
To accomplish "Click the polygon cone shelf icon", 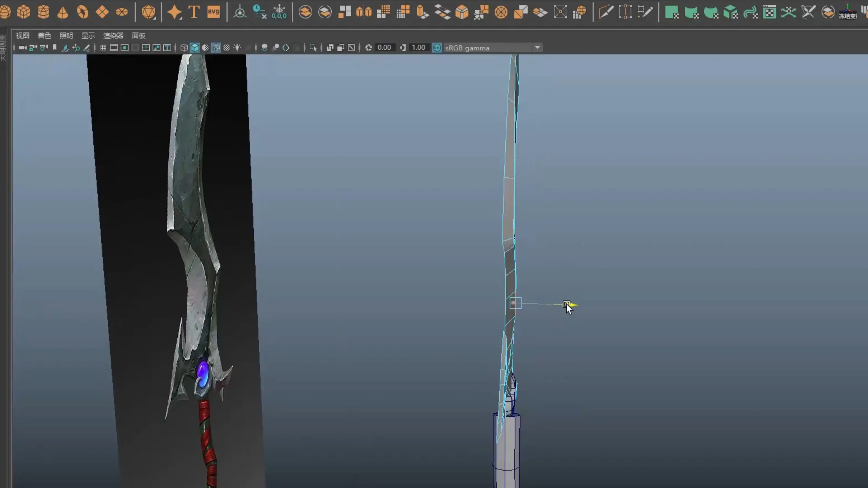I will [63, 12].
